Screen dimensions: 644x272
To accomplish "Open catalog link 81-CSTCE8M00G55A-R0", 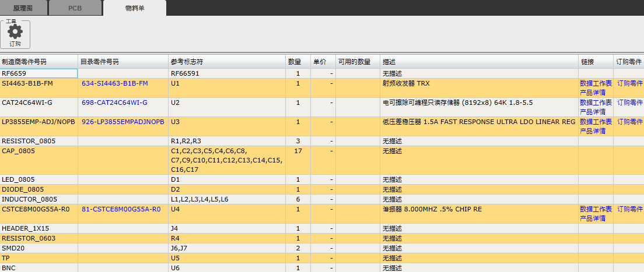I will (x=121, y=209).
